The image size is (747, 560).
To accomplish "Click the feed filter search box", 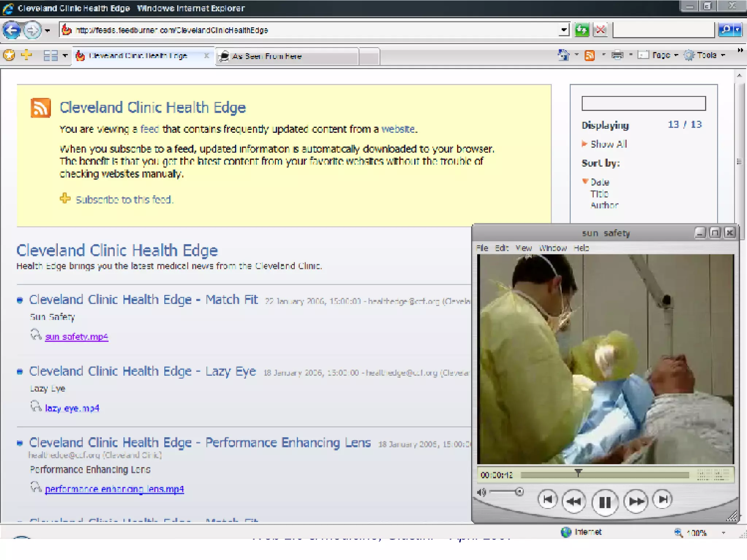I will [643, 103].
